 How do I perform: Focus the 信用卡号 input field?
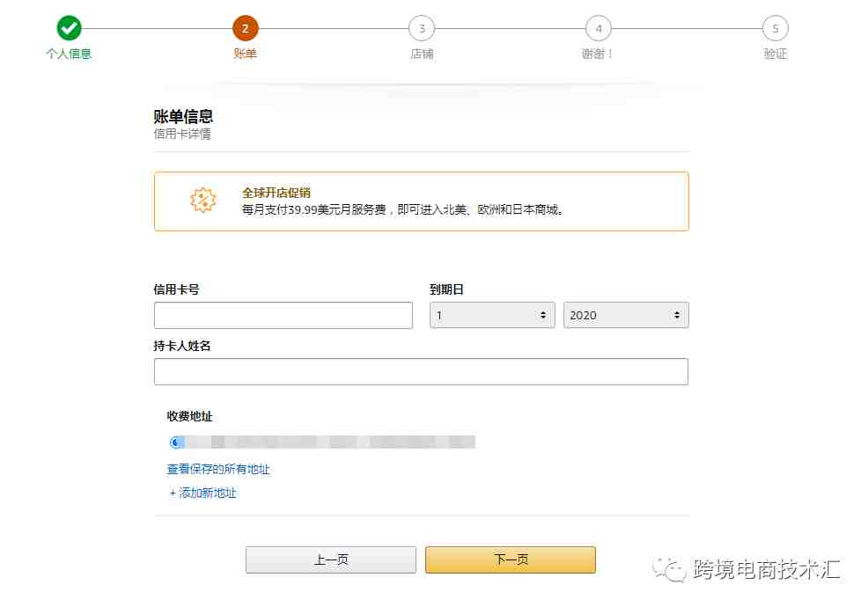[x=283, y=316]
